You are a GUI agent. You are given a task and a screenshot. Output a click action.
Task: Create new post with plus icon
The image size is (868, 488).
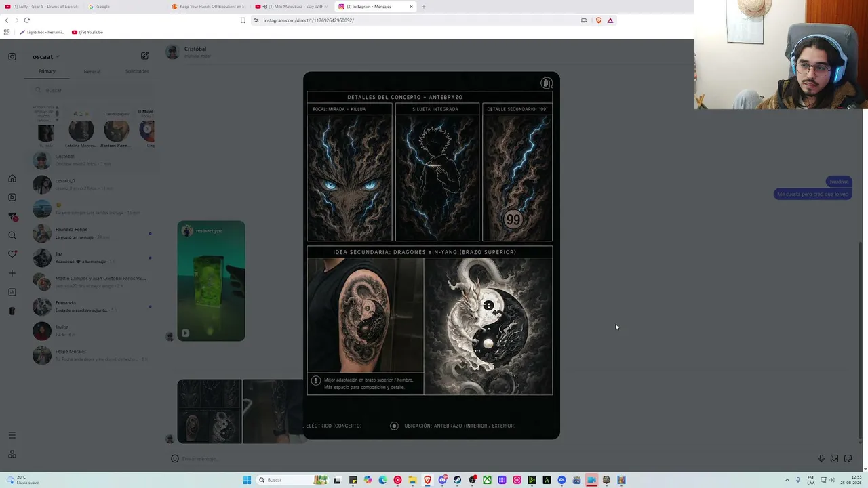(12, 273)
